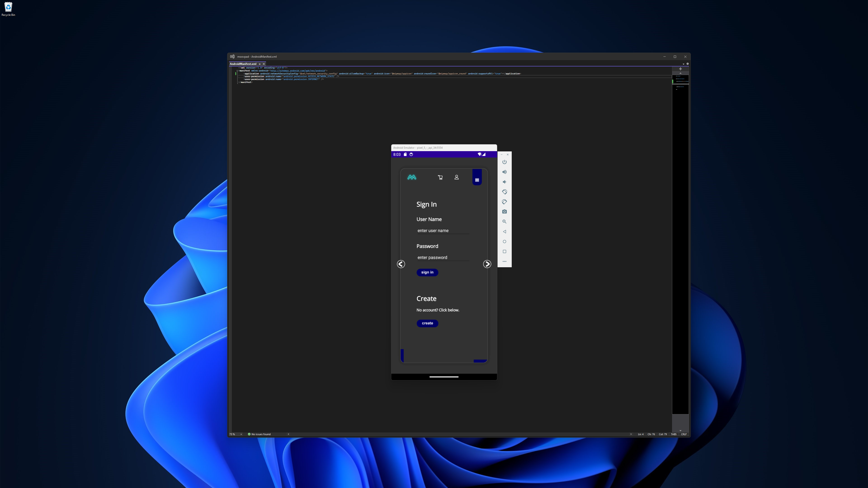
Task: Click the Visual Studio logo in title bar
Action: pyautogui.click(x=233, y=56)
